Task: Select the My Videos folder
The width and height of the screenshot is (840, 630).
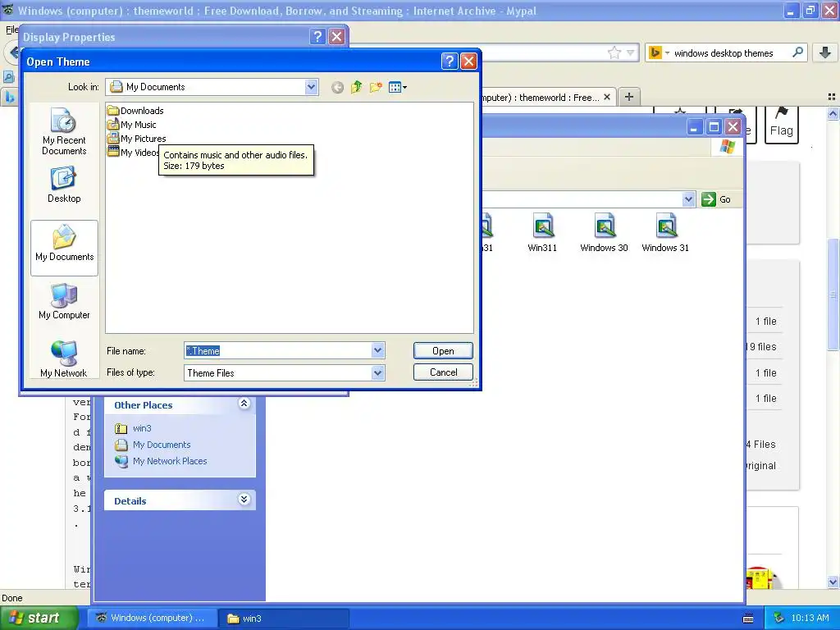Action: tap(133, 153)
